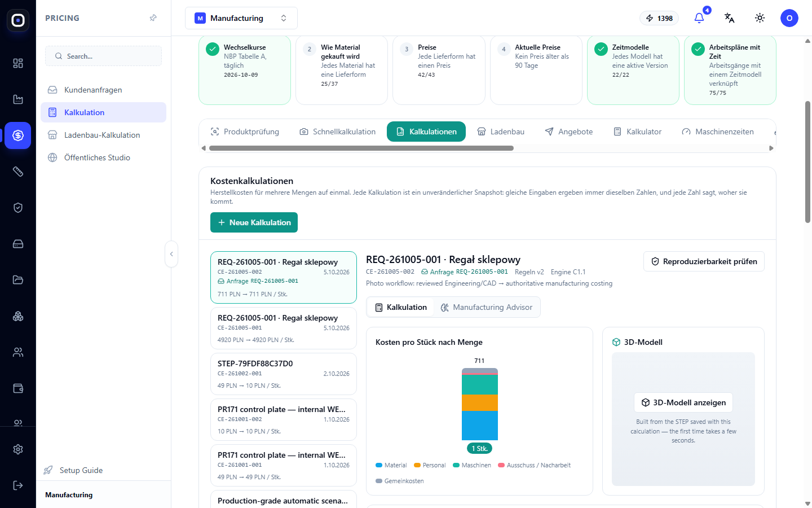Click Reproduzierbarkeit prüfen
Viewport: 812px width, 508px height.
pos(704,261)
